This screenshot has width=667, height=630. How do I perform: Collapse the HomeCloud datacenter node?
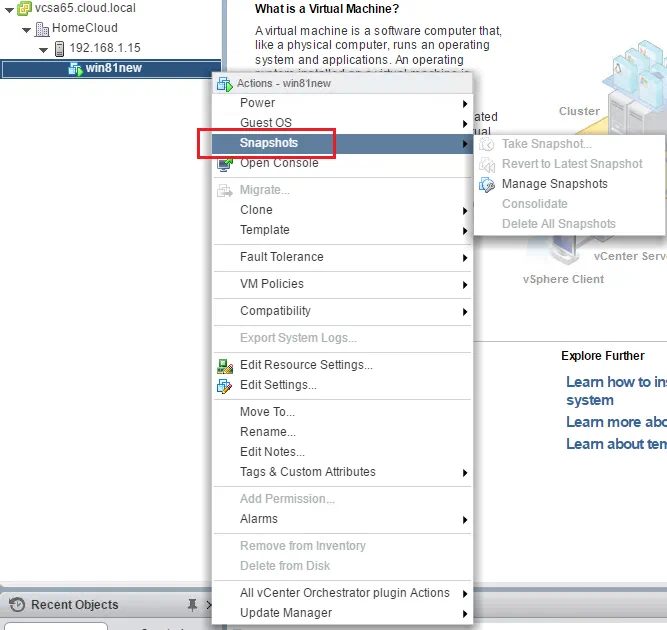[26, 30]
